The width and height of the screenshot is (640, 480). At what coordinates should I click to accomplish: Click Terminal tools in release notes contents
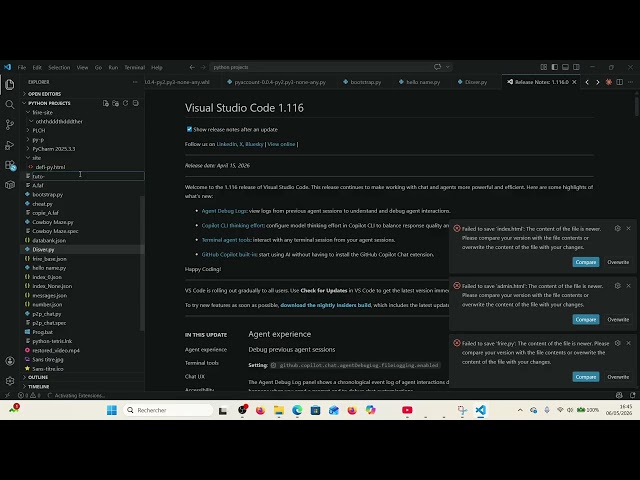(x=202, y=363)
